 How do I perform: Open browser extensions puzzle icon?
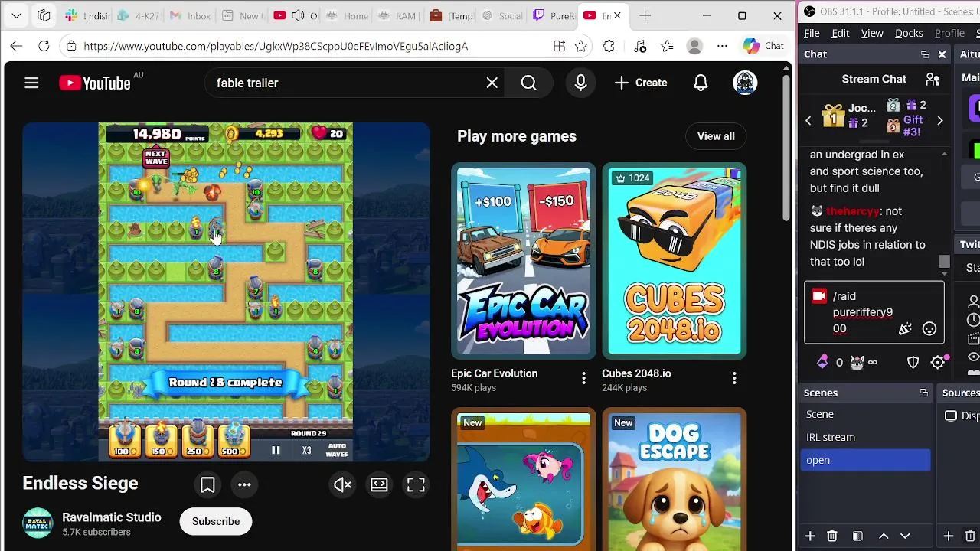[609, 46]
